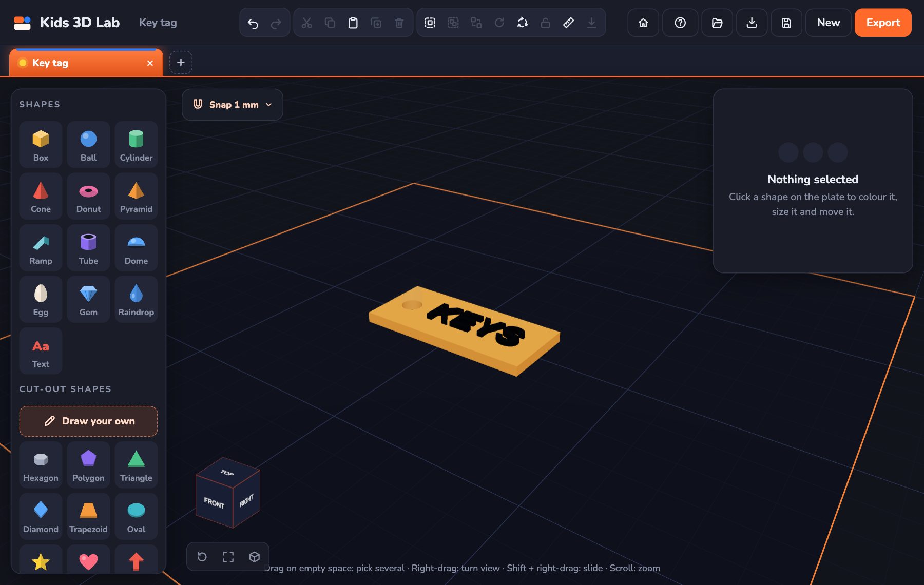
Task: Add a Cone shape
Action: (41, 196)
